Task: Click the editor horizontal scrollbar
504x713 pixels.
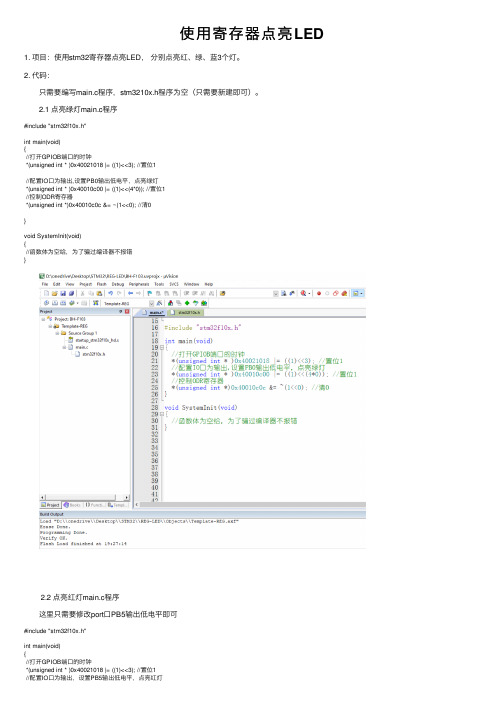Action: (x=252, y=504)
